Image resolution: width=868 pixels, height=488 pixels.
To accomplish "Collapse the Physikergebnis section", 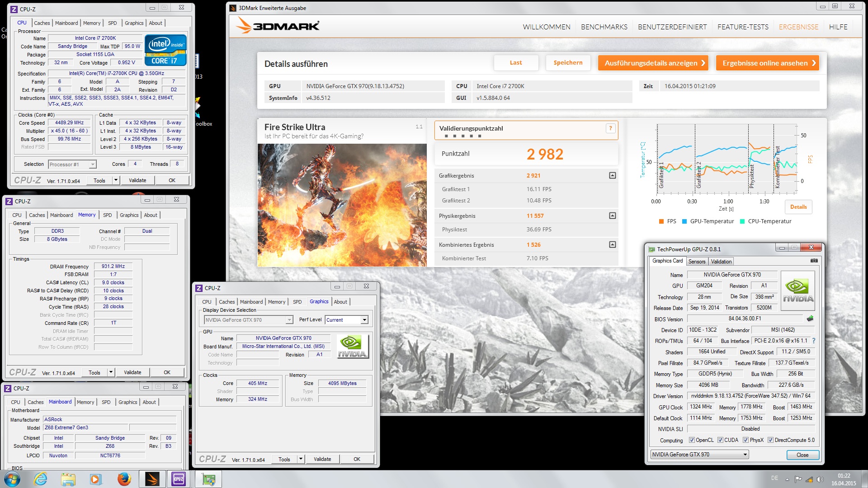I will 612,216.
